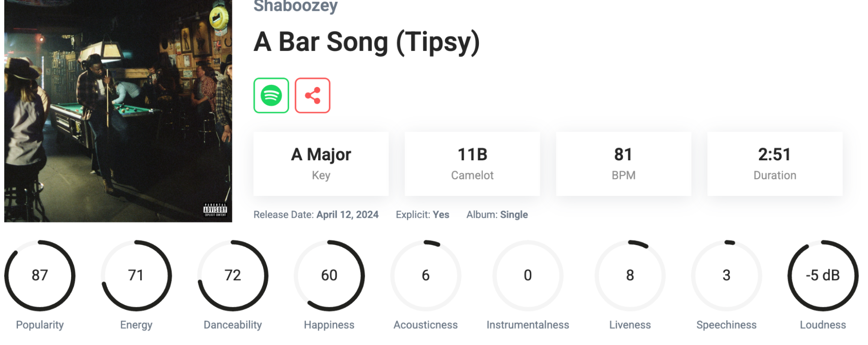Select the 81 BPM card
Image resolution: width=868 pixels, height=345 pixels.
point(623,163)
